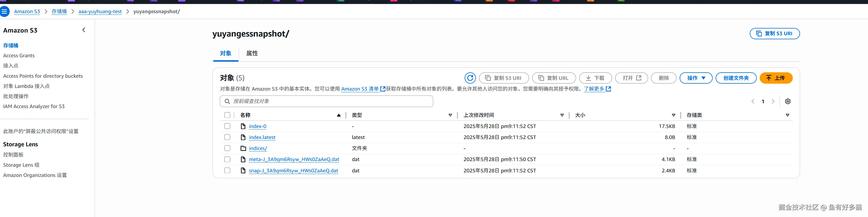Focus the 按前缀查找对象 search field
The width and height of the screenshot is (868, 217).
326,101
